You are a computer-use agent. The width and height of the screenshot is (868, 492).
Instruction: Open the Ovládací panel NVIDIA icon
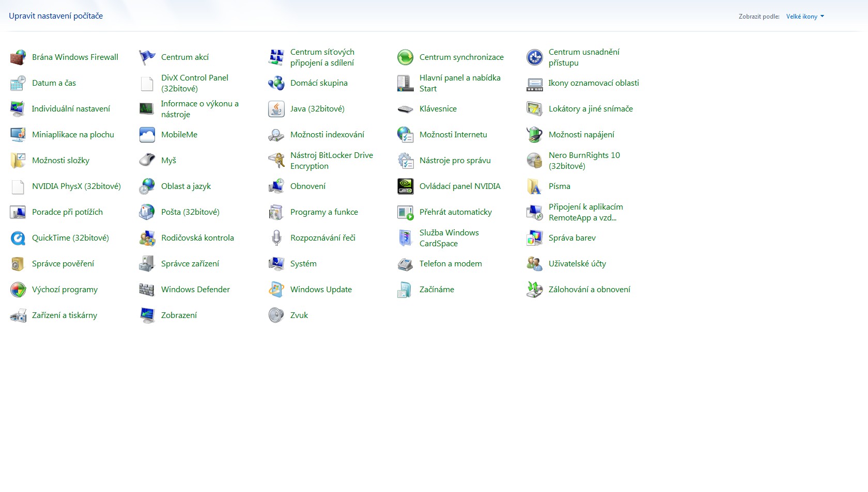click(x=406, y=186)
